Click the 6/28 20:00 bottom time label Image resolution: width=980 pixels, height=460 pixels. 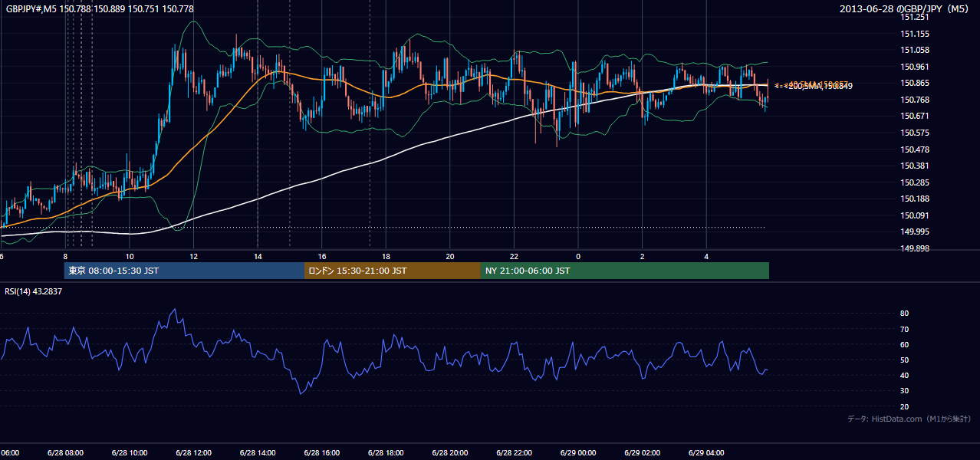click(x=450, y=453)
